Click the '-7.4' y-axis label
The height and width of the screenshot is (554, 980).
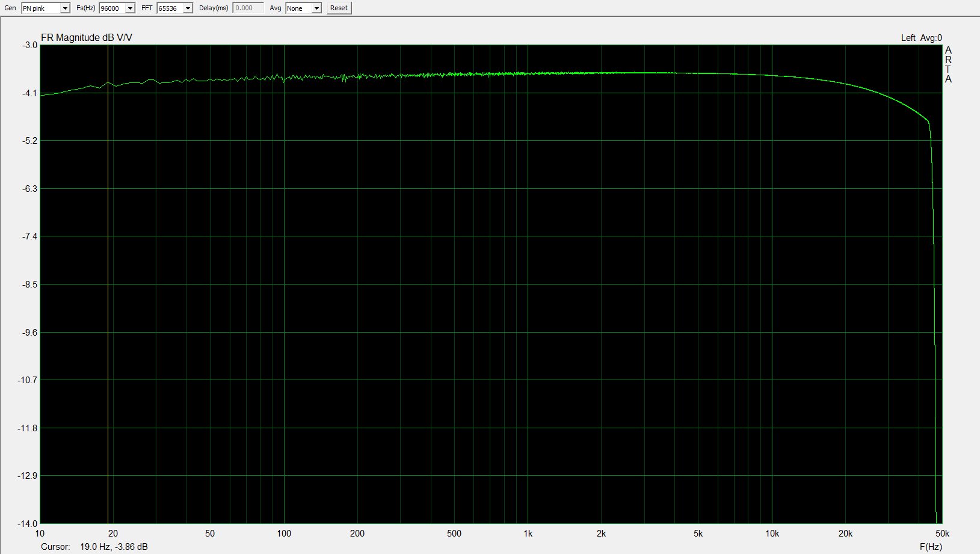[30, 236]
